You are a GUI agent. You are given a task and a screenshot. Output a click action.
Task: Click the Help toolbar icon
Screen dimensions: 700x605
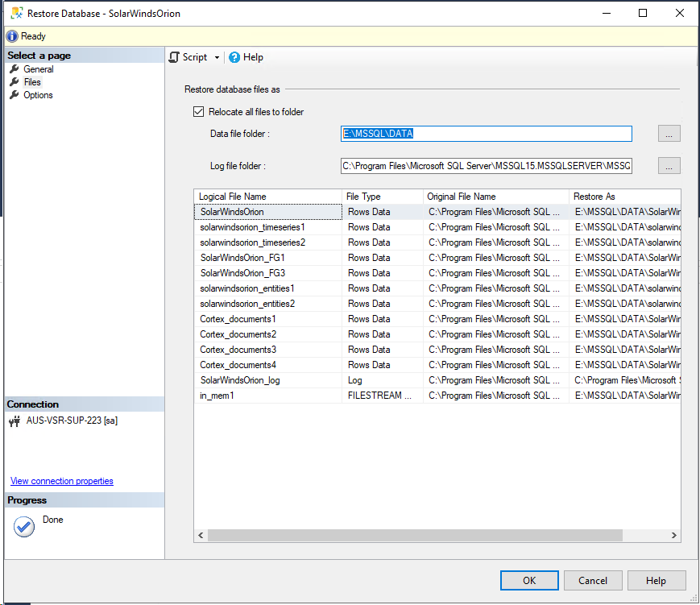point(234,57)
